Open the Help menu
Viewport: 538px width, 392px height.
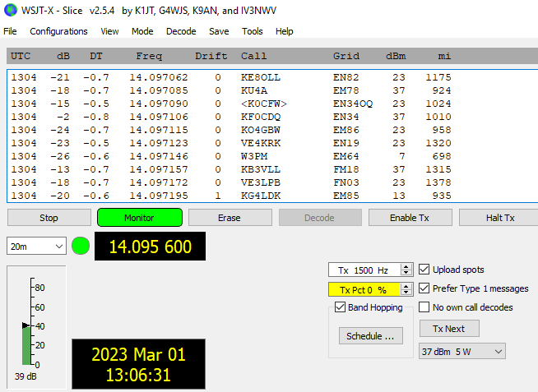[x=284, y=31]
